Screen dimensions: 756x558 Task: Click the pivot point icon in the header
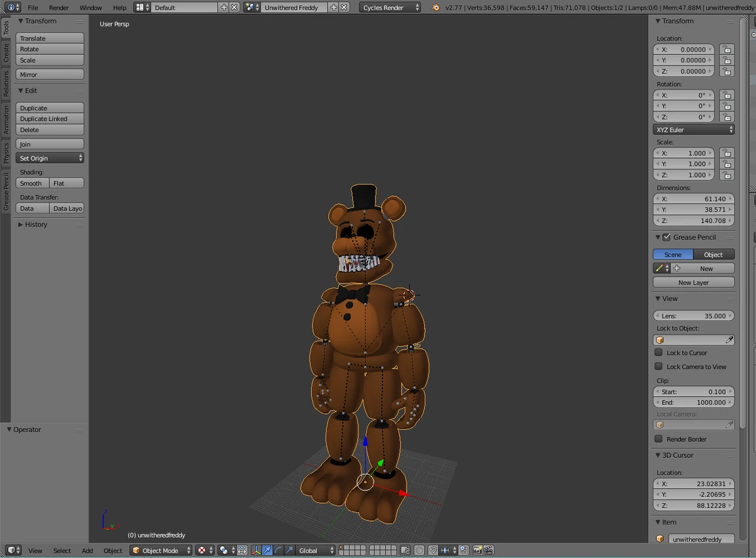click(x=200, y=550)
